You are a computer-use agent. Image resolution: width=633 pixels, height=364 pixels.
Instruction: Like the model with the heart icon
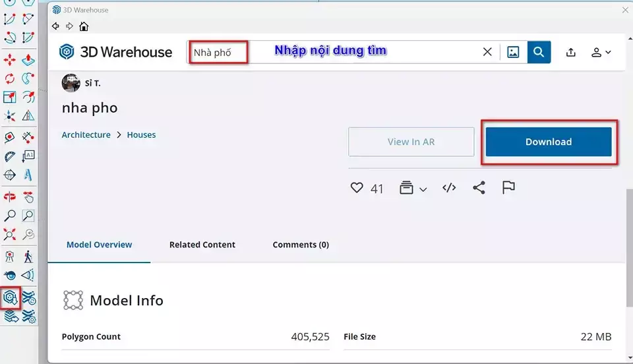[357, 188]
